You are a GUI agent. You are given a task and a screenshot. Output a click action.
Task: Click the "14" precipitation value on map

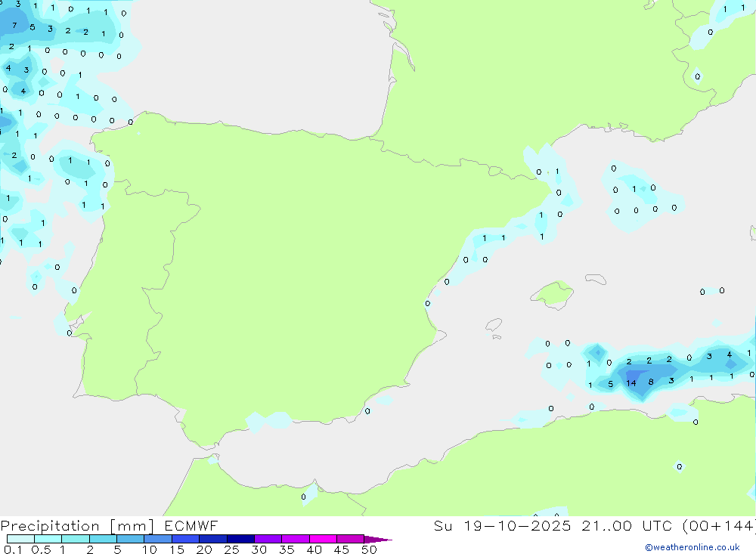tap(631, 383)
